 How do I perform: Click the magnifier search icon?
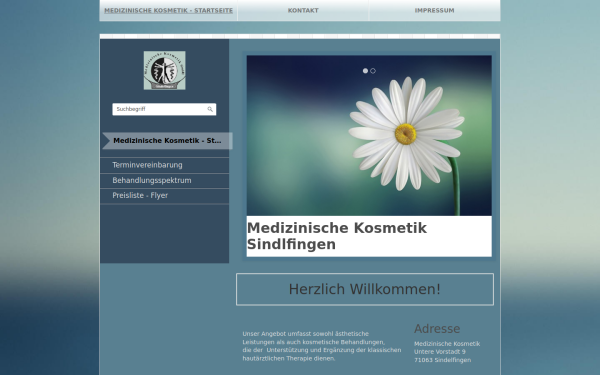(x=210, y=109)
